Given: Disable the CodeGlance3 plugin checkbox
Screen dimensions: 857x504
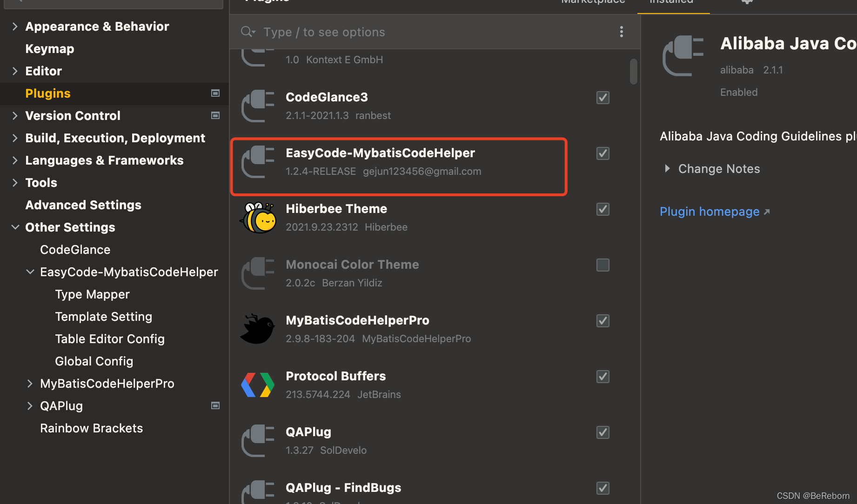Looking at the screenshot, I should pyautogui.click(x=603, y=98).
